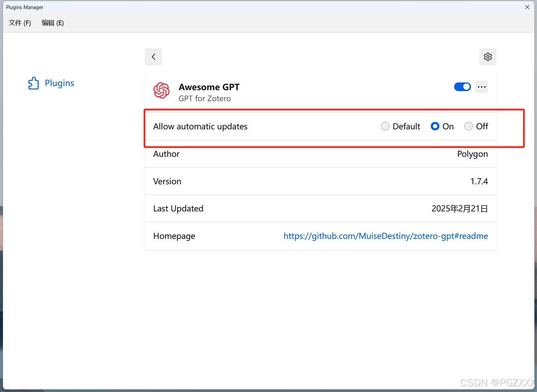Disable the Awesome GPT plugin toggle
This screenshot has height=392, width=537.
pyautogui.click(x=462, y=87)
